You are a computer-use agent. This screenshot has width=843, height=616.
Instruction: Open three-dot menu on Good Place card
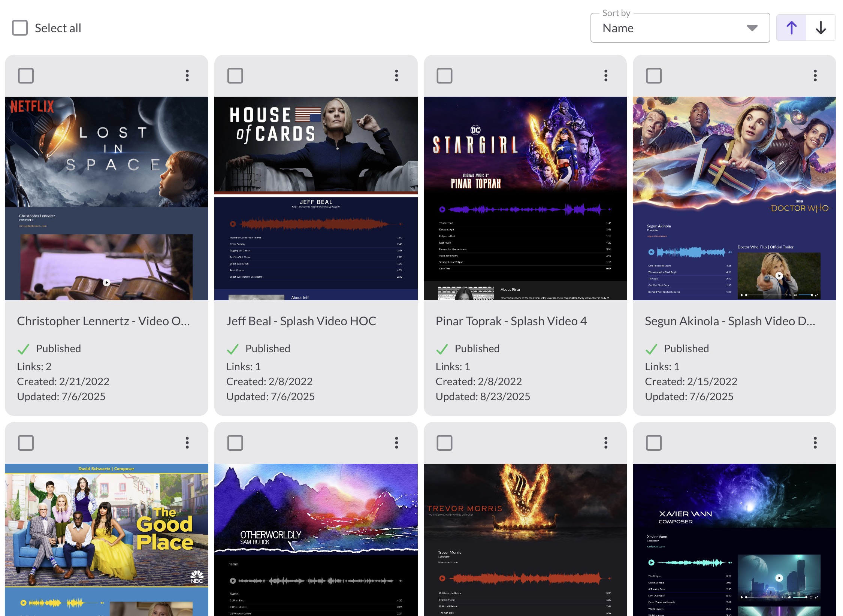point(187,443)
